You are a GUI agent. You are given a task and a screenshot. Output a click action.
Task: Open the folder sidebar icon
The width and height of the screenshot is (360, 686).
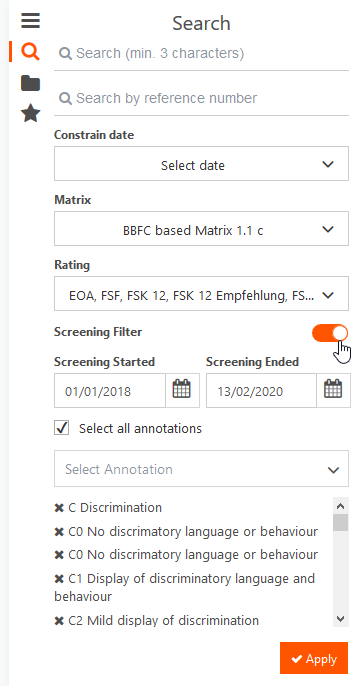pyautogui.click(x=30, y=83)
